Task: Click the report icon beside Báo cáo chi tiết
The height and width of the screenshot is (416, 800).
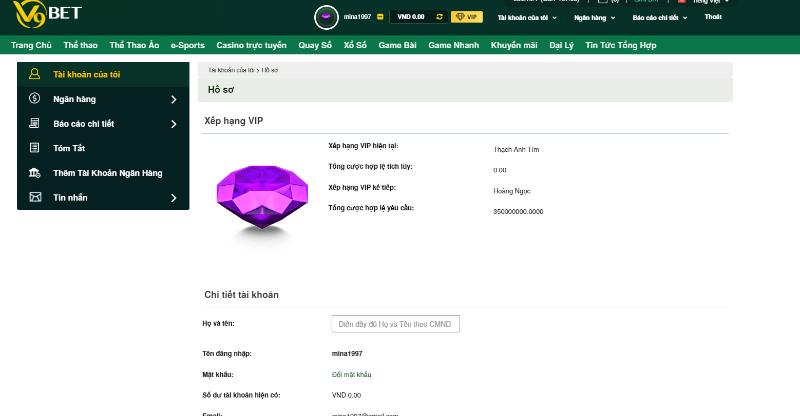Action: (35, 124)
